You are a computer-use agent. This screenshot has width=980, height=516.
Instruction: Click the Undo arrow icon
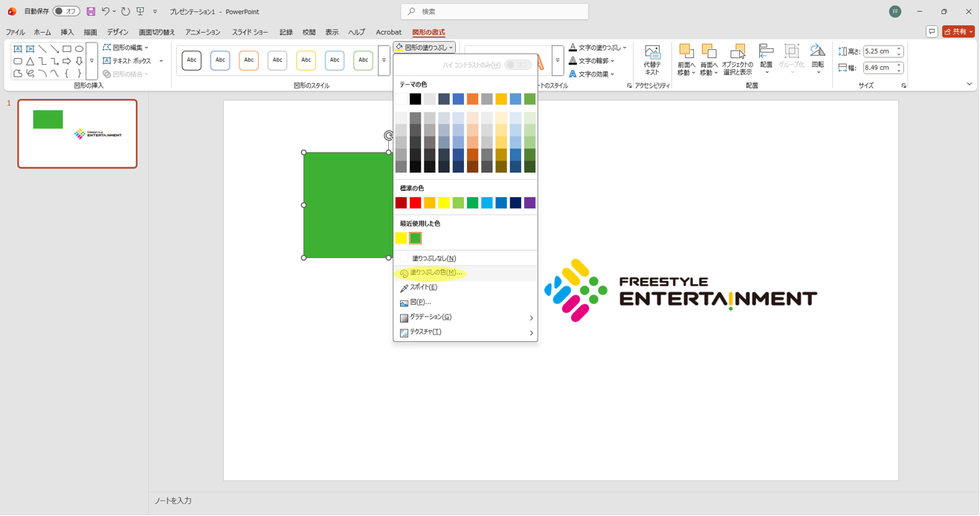(106, 12)
